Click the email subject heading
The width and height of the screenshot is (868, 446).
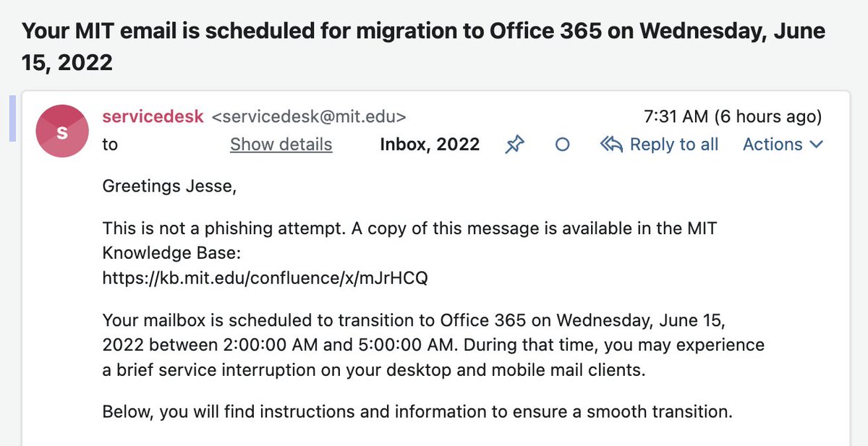coord(423,46)
